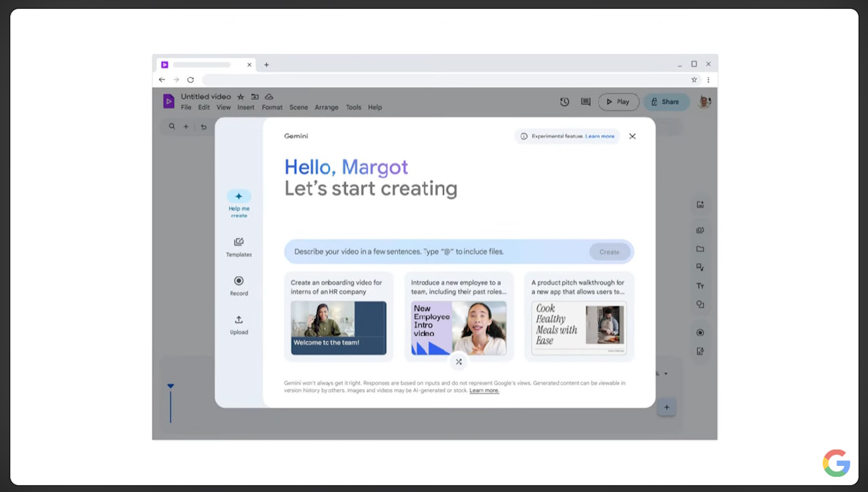Select the product pitch walkthrough card
This screenshot has height=492, width=868.
click(x=579, y=316)
